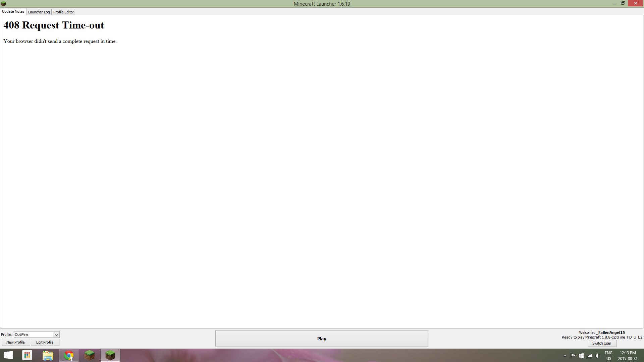This screenshot has width=644, height=362.
Task: Switch to Google Chrome in the taskbar
Action: point(69,355)
